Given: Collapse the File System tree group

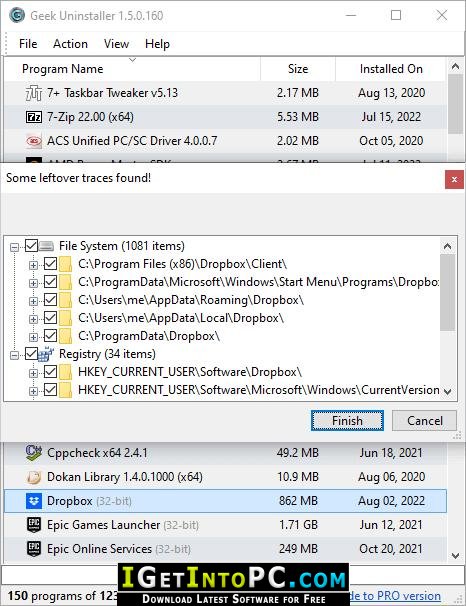Looking at the screenshot, I should (14, 247).
